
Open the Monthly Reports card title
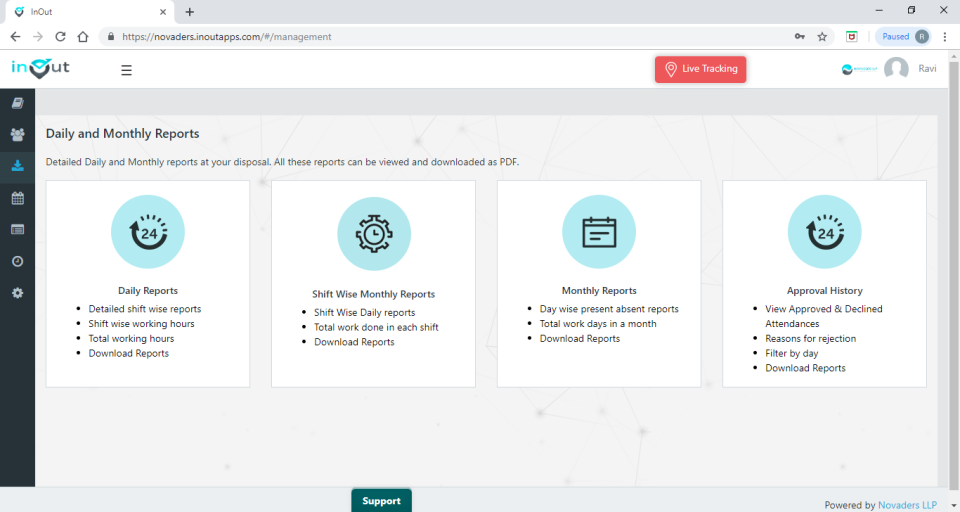[x=599, y=291]
